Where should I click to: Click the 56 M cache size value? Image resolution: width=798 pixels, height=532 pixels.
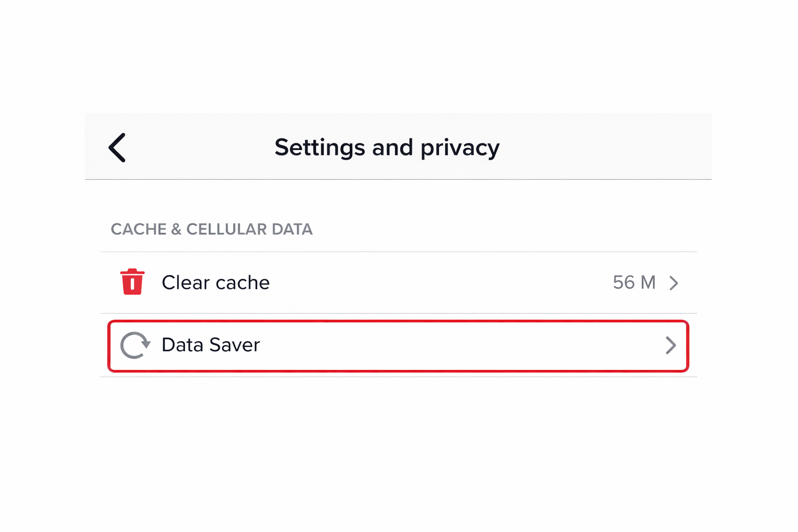(x=634, y=282)
